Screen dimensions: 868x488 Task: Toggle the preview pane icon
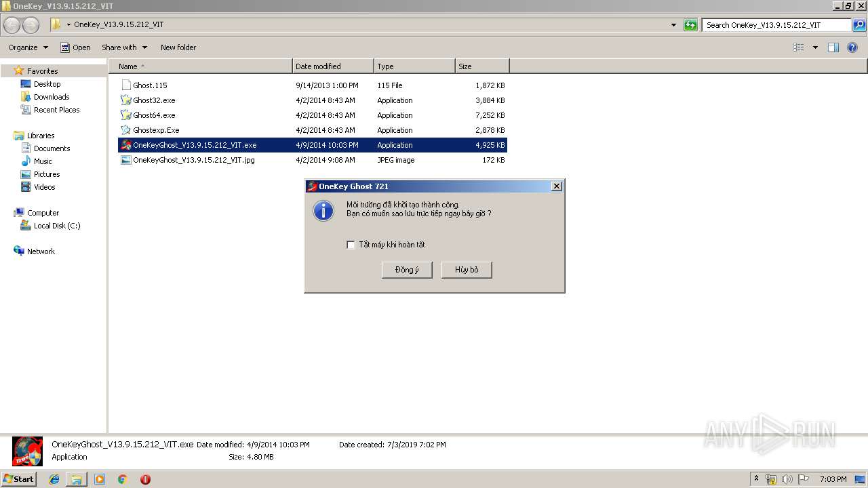(833, 47)
